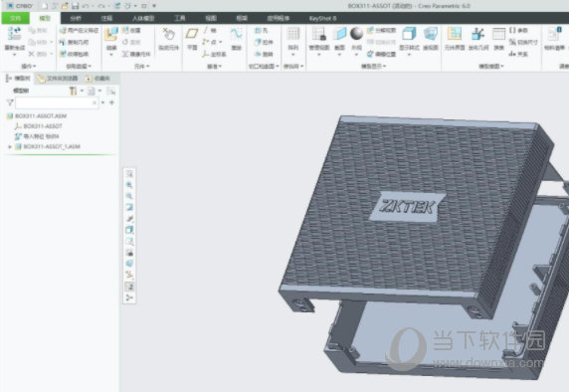Screen dimensions: 569x392
Task: Click the green File menu button
Action: tap(15, 18)
